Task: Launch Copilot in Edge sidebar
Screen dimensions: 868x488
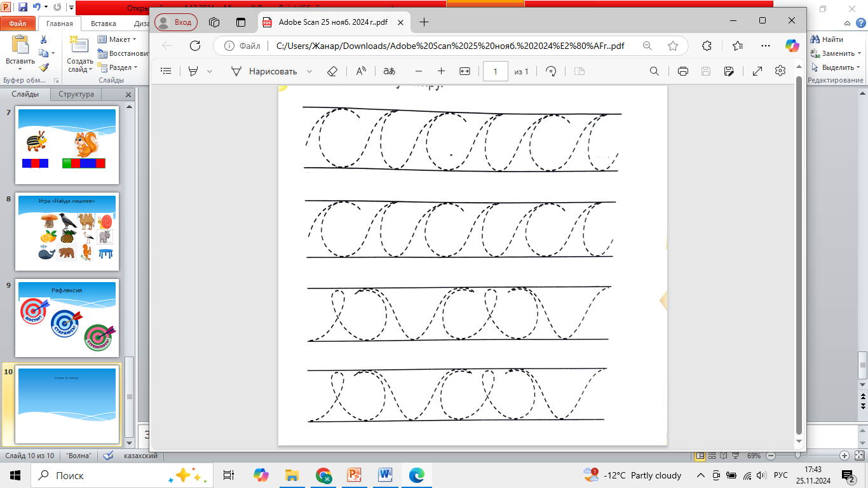Action: point(792,46)
